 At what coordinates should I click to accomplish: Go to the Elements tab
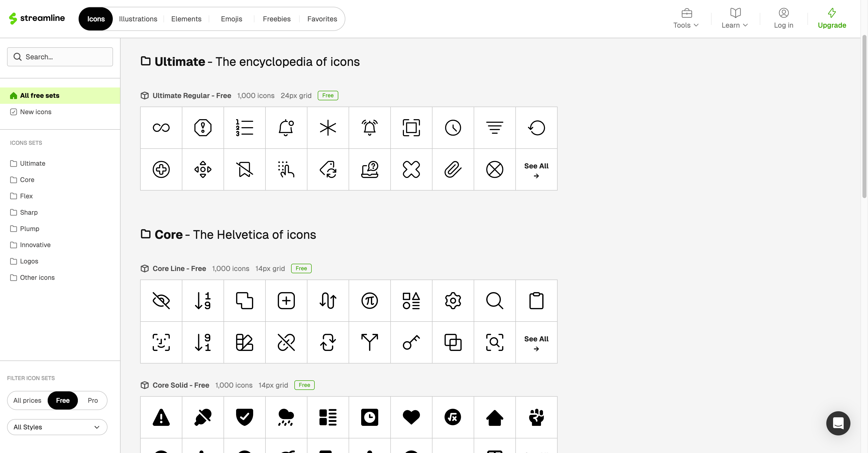[186, 19]
